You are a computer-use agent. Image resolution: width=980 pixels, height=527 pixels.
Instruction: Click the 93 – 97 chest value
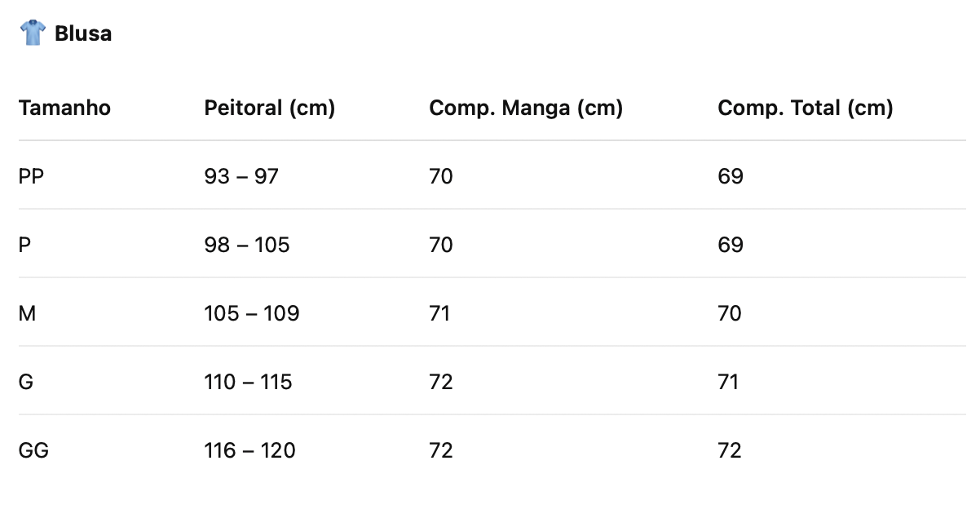[x=241, y=176]
